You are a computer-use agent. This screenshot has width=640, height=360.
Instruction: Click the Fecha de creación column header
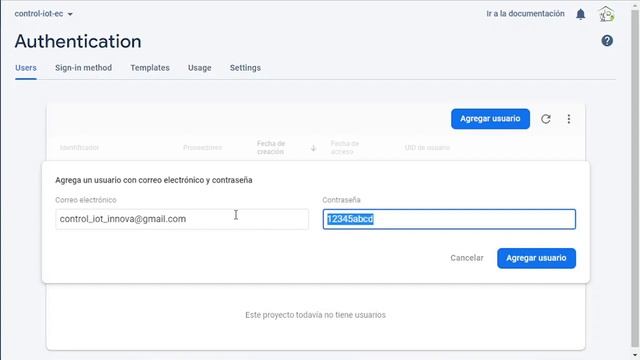[x=271, y=148]
